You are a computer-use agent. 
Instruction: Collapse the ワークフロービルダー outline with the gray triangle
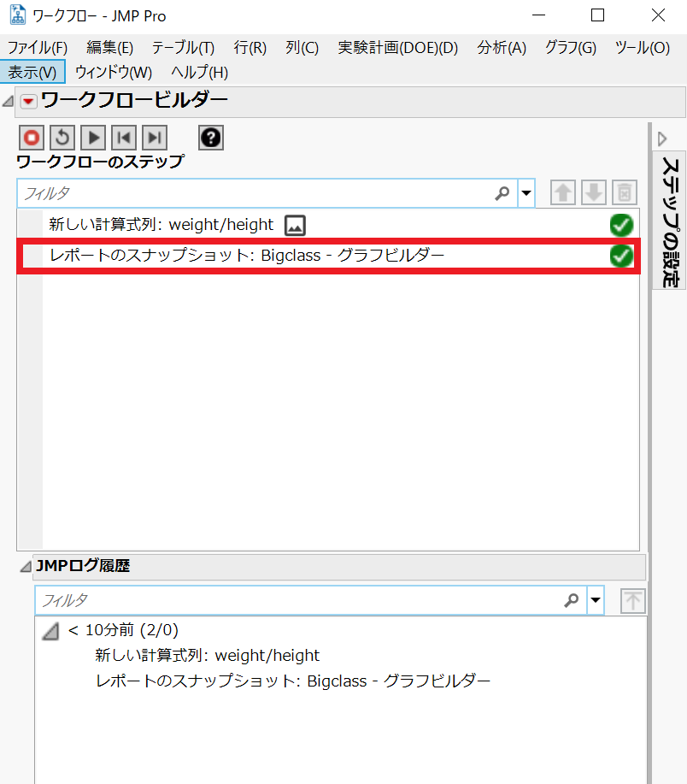coord(8,102)
